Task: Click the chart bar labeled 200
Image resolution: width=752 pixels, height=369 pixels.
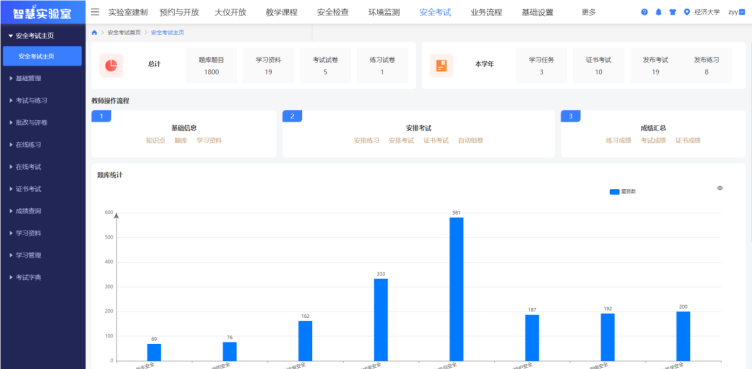Action: pos(683,336)
